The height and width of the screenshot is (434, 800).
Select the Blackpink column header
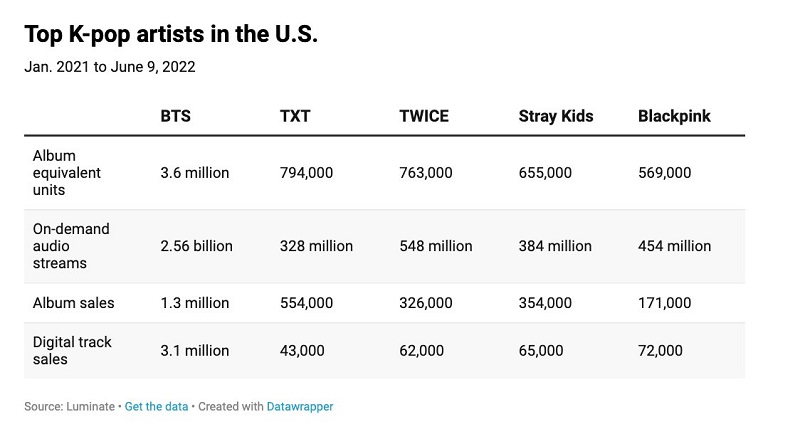[674, 116]
